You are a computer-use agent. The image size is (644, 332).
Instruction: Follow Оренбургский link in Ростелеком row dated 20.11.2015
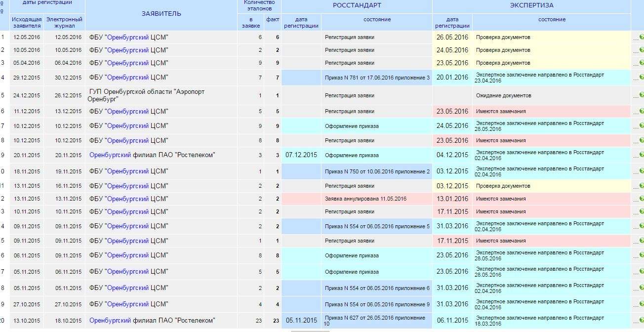coord(110,155)
